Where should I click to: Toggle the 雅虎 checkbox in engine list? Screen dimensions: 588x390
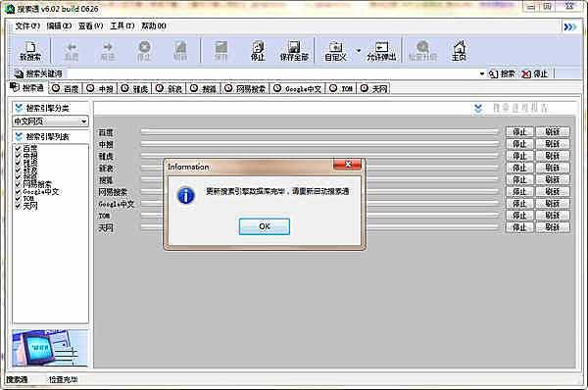[x=18, y=163]
